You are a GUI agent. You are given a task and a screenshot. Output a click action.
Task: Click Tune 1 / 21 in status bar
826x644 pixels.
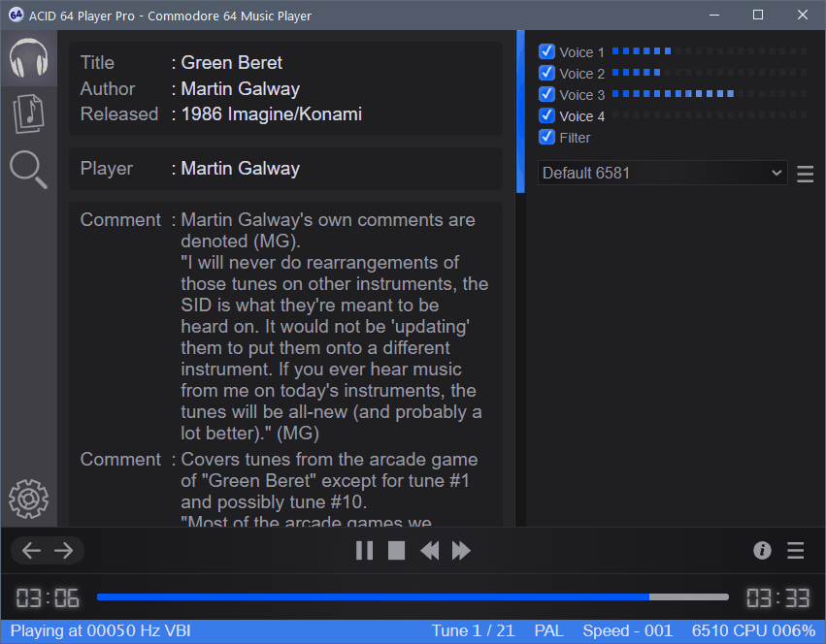pos(473,630)
